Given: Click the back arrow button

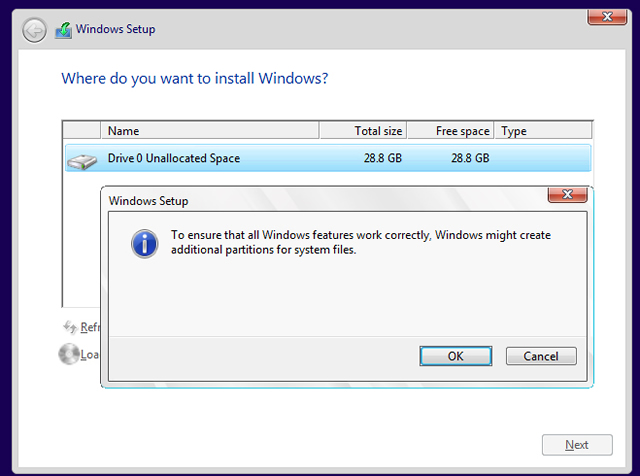Looking at the screenshot, I should tap(34, 30).
